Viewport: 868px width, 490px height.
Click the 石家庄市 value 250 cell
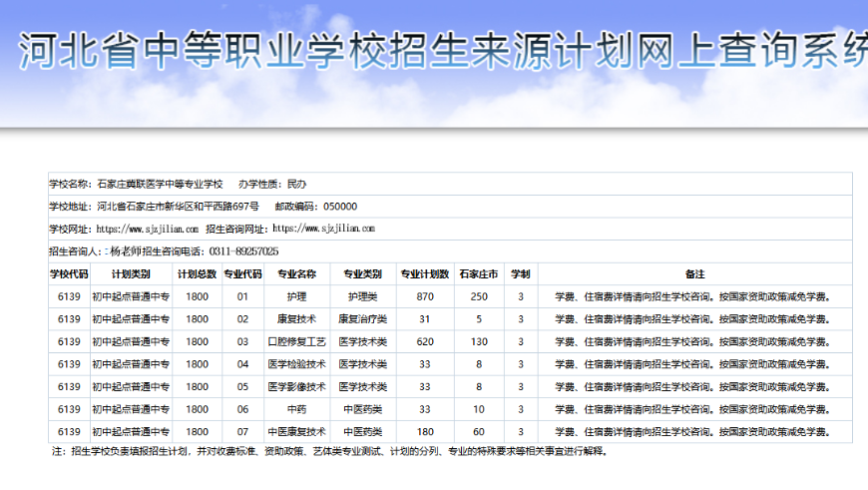click(x=479, y=296)
